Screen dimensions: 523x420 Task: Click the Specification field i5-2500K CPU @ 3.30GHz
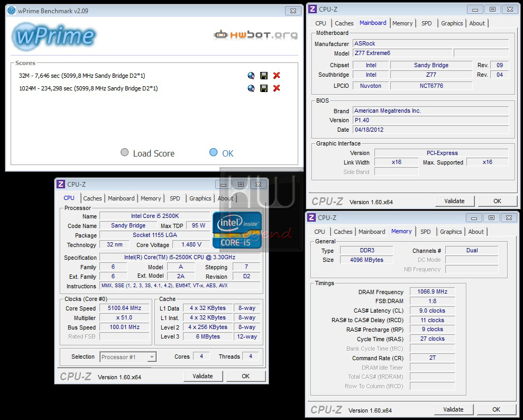click(180, 258)
